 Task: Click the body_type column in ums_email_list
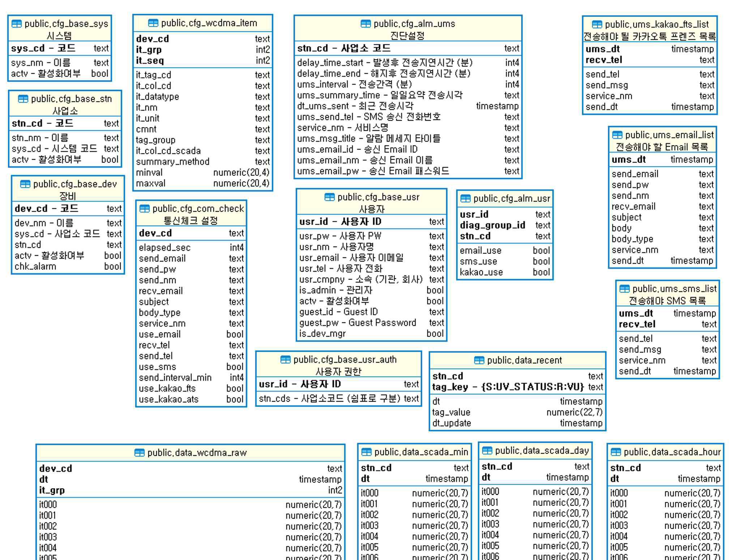(x=663, y=239)
